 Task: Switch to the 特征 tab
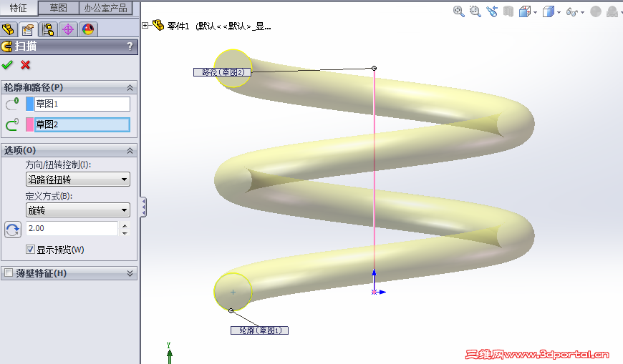19,8
